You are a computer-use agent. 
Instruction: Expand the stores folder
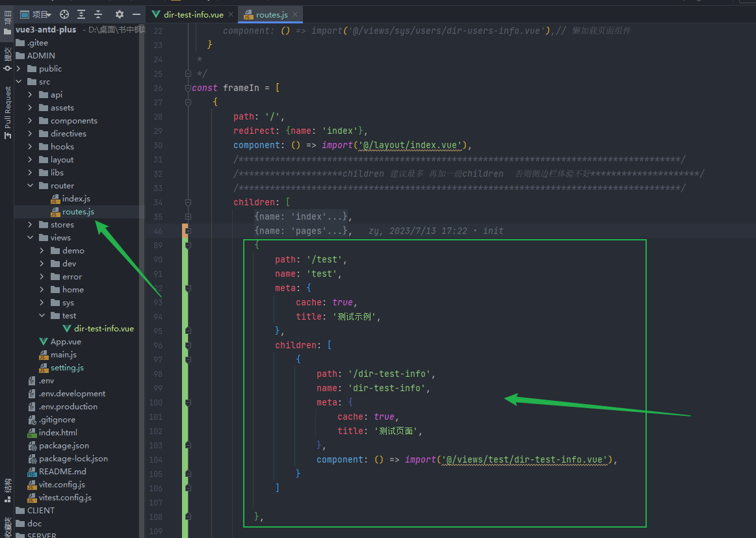(x=31, y=225)
